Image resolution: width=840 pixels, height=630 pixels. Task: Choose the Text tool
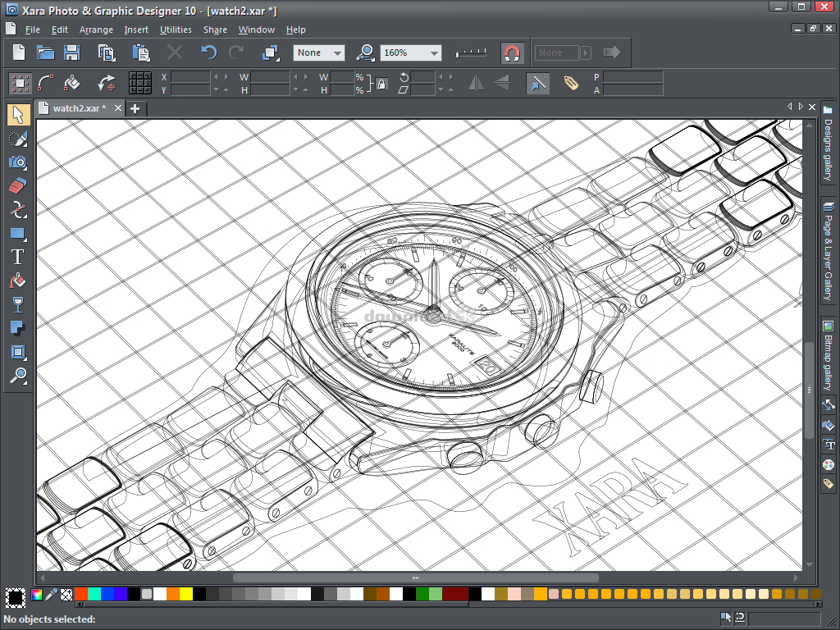[18, 257]
